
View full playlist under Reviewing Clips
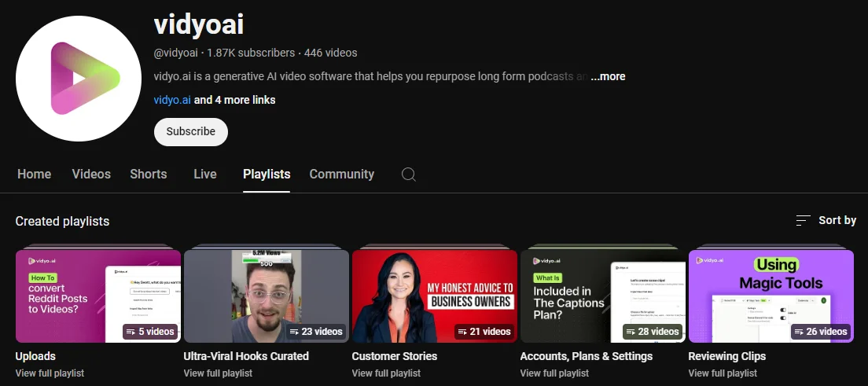(x=723, y=373)
